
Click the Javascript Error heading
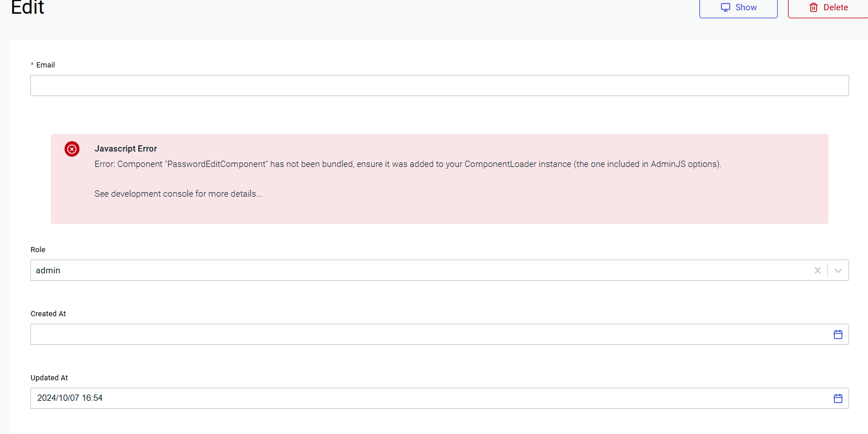point(126,149)
